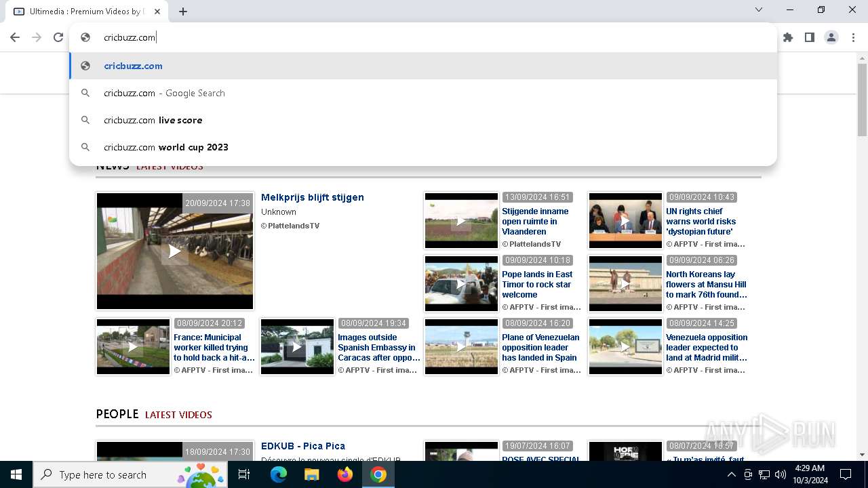868x488 pixels.
Task: Play Stijgende inname open ruimte video
Action: click(x=461, y=220)
